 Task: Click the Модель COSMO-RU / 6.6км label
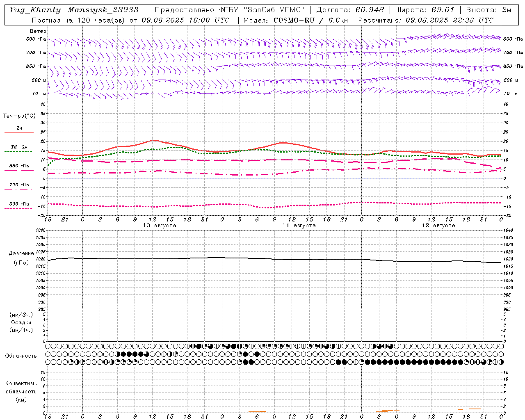pyautogui.click(x=295, y=20)
